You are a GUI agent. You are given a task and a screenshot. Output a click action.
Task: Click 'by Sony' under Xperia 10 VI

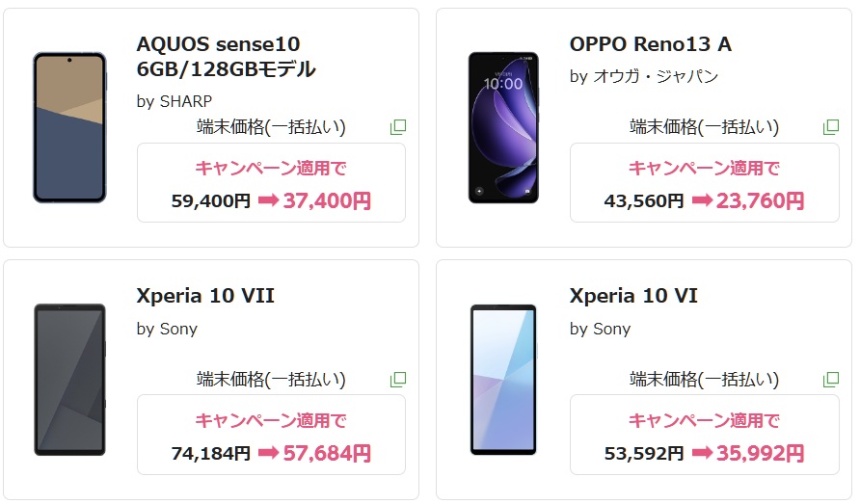pos(600,329)
